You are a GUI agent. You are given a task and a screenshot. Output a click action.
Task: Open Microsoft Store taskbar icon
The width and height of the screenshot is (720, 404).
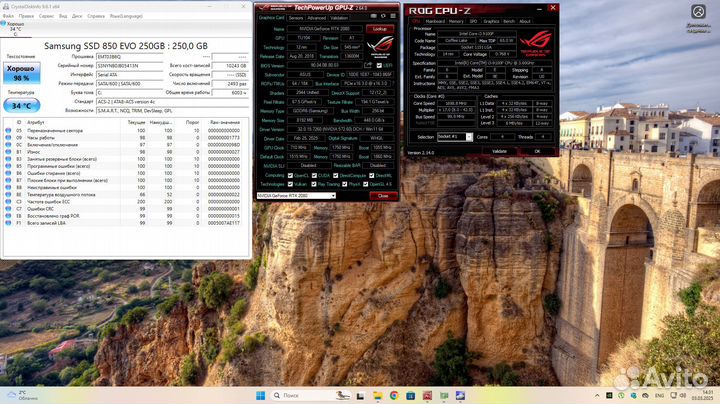tap(411, 395)
